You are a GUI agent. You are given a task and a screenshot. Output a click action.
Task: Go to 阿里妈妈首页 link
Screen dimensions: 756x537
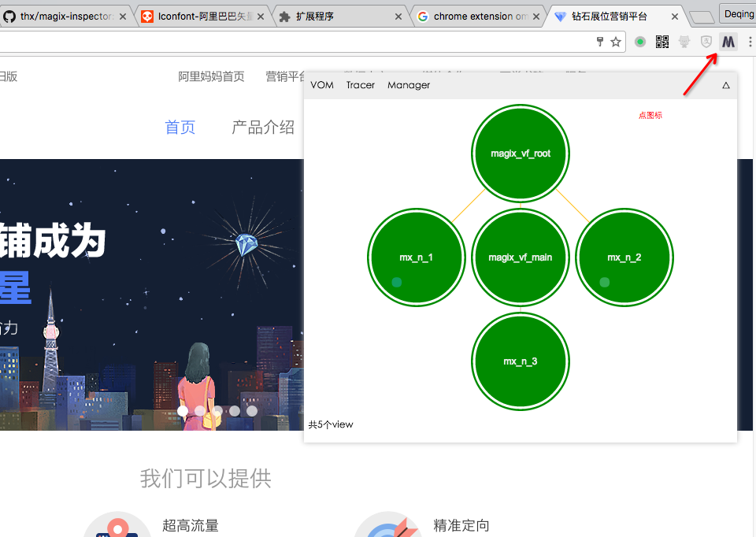point(211,76)
